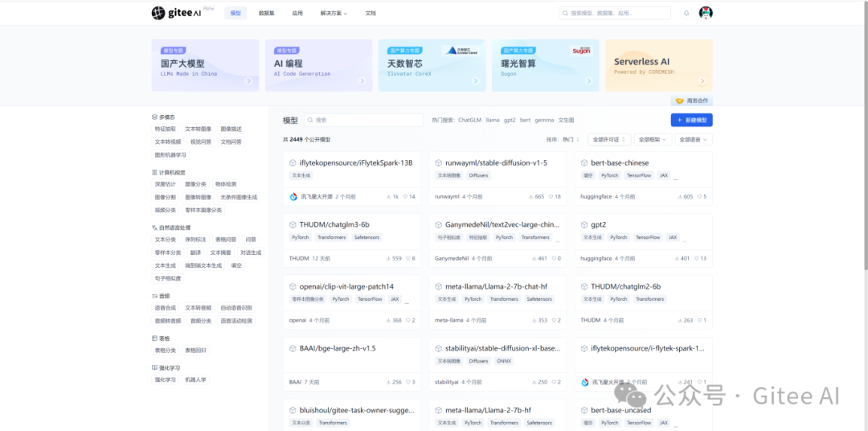Click the 商务合作 button
The image size is (868, 431).
point(692,101)
